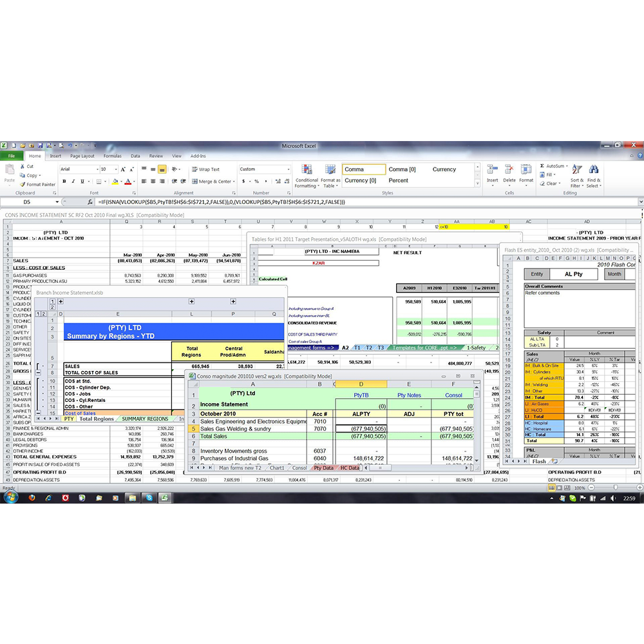Image resolution: width=644 pixels, height=644 pixels.
Task: Click the increase decimal icon
Action: (278, 181)
